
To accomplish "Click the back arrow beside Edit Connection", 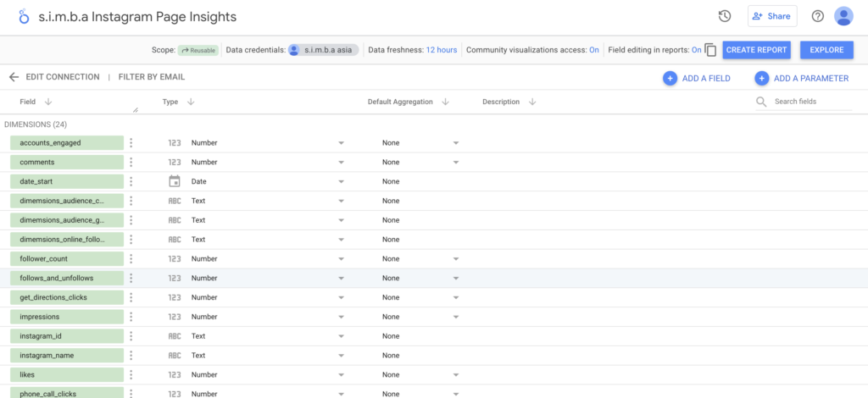I will (14, 77).
